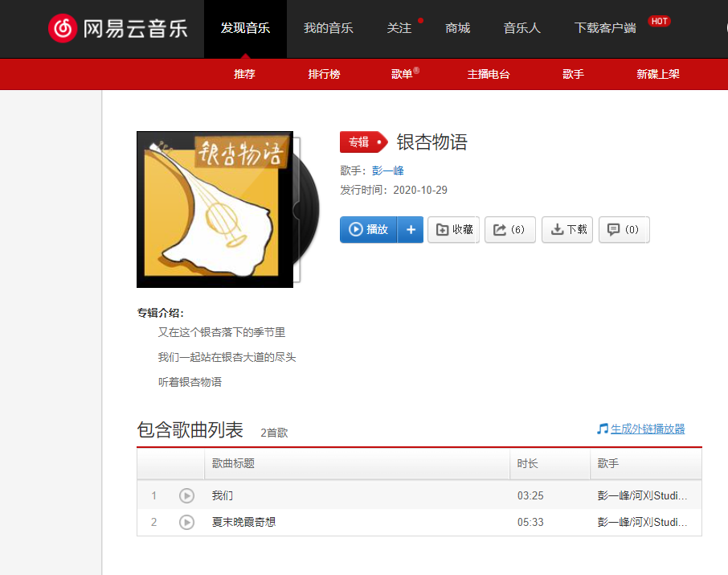Click the 下载 download button
728x575 pixels.
click(x=568, y=229)
